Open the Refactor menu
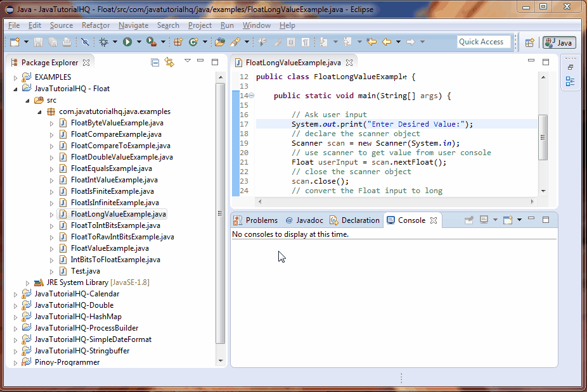The width and height of the screenshot is (587, 392). coord(96,25)
